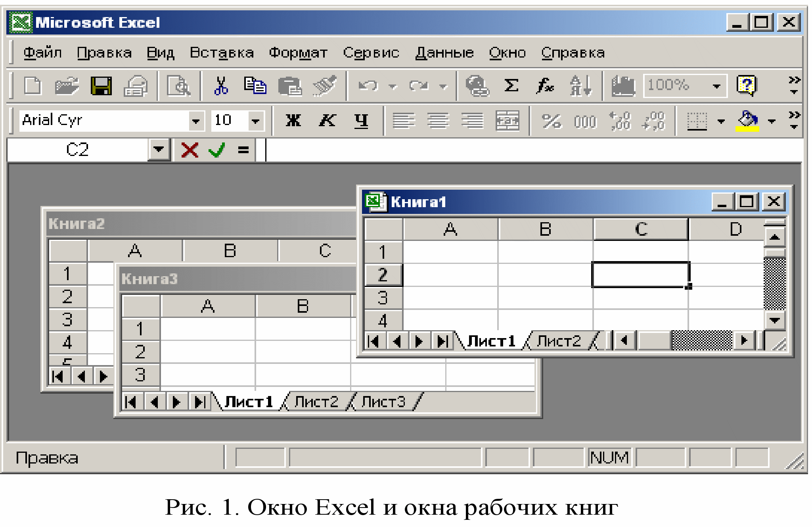Switch to Лист2 tab in Книга1
Screen dimensions: 812x527
coord(559,341)
